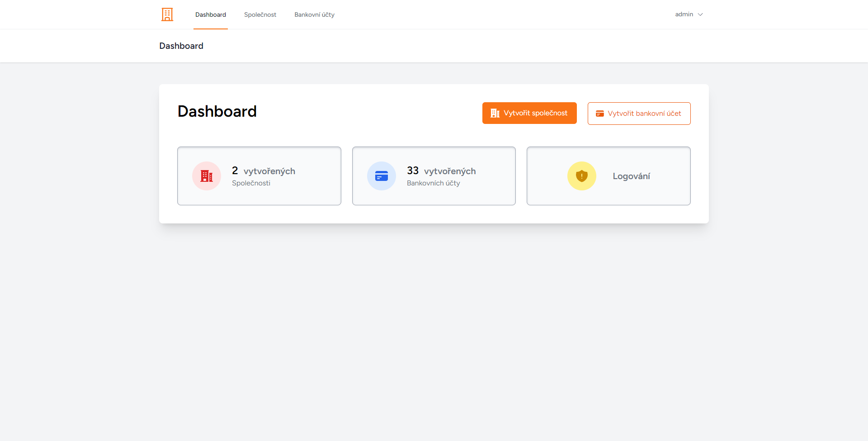Open the card showing 33 Bankovních účty

(434, 175)
